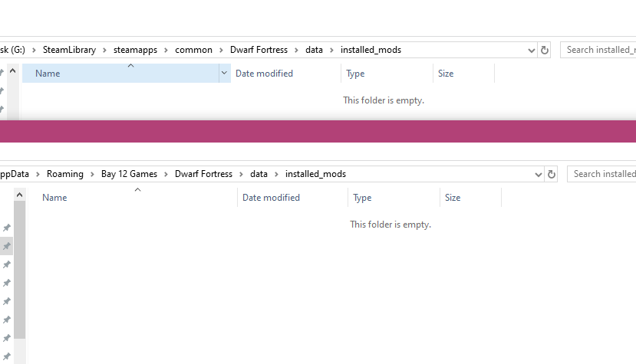Screen dimensions: 636x364
Task: Expand chevron after common in breadcrumb
Action: click(221, 50)
